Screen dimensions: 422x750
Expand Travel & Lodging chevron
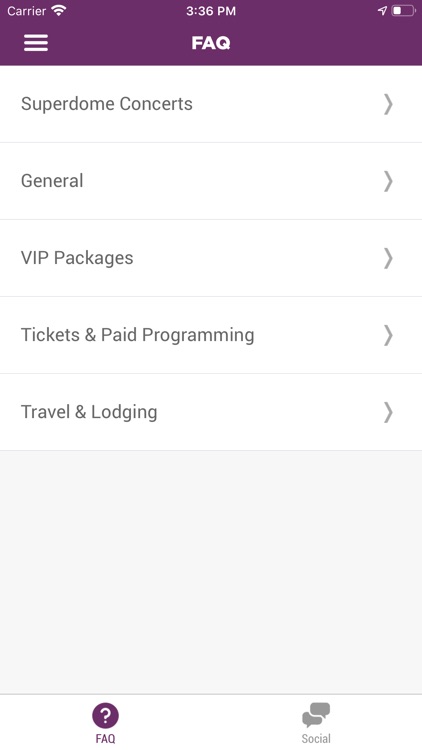pyautogui.click(x=388, y=412)
